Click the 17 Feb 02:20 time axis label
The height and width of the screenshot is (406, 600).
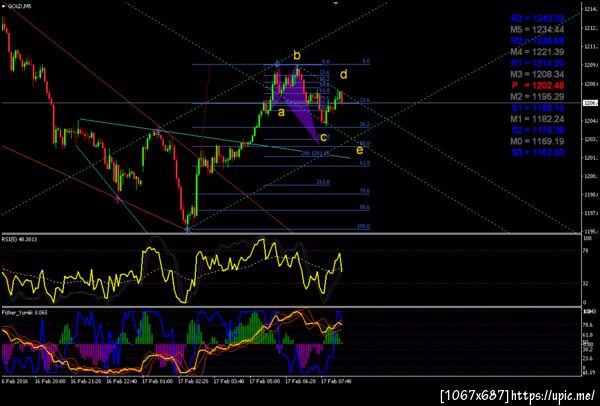(x=192, y=382)
